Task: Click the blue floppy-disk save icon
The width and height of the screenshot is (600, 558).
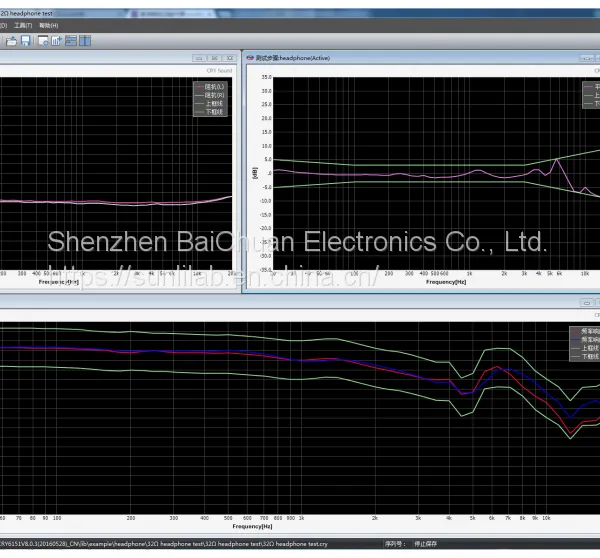Action: pos(26,41)
